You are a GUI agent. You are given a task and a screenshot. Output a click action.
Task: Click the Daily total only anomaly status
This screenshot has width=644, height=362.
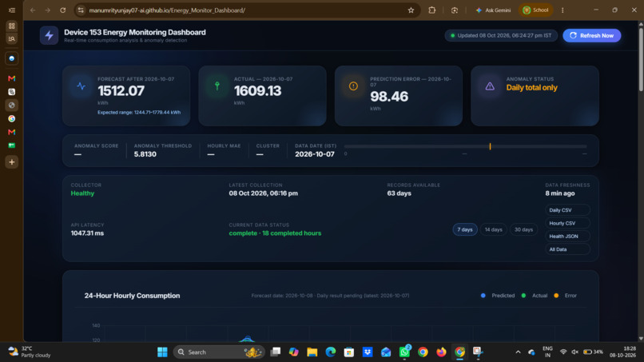[531, 88]
